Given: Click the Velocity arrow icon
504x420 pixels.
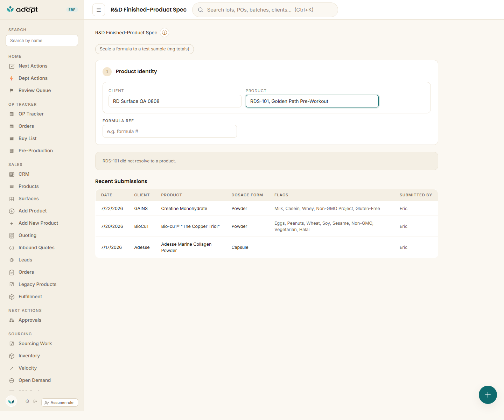Looking at the screenshot, I should [x=12, y=368].
